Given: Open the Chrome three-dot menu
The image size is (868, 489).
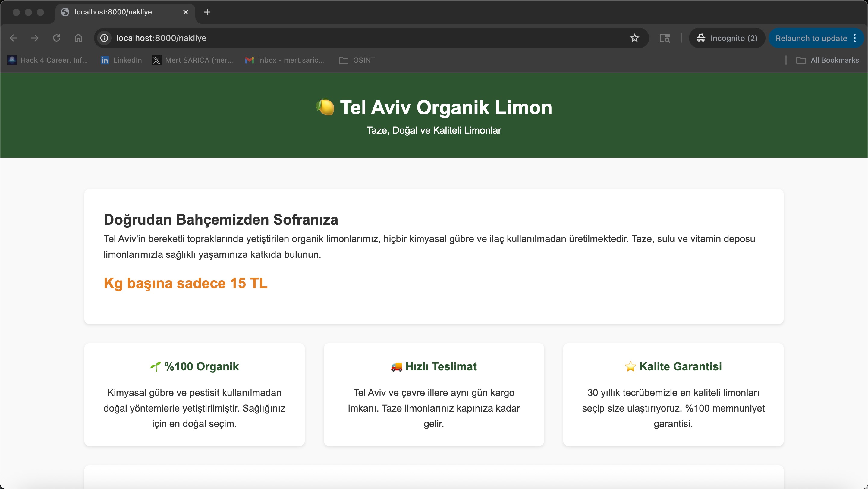Looking at the screenshot, I should (x=855, y=38).
